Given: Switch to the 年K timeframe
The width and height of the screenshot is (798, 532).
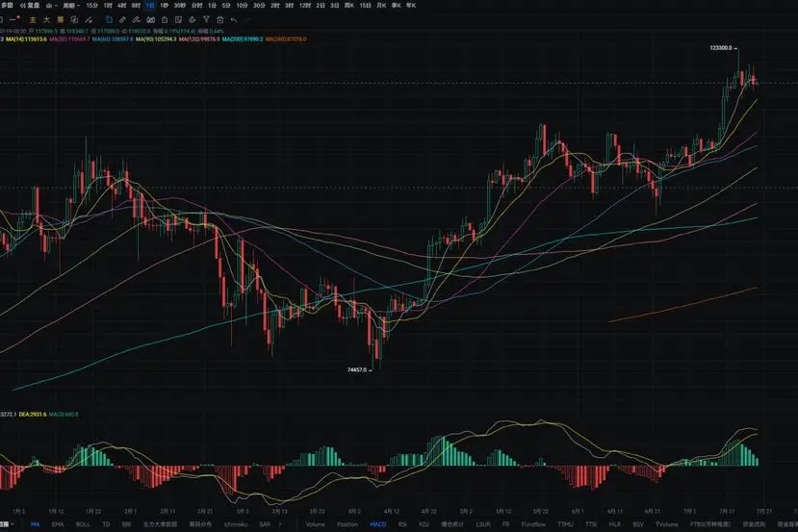Looking at the screenshot, I should click(x=411, y=6).
